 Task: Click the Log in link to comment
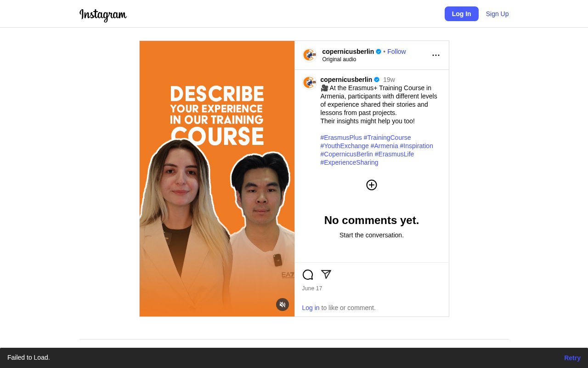[x=311, y=308]
